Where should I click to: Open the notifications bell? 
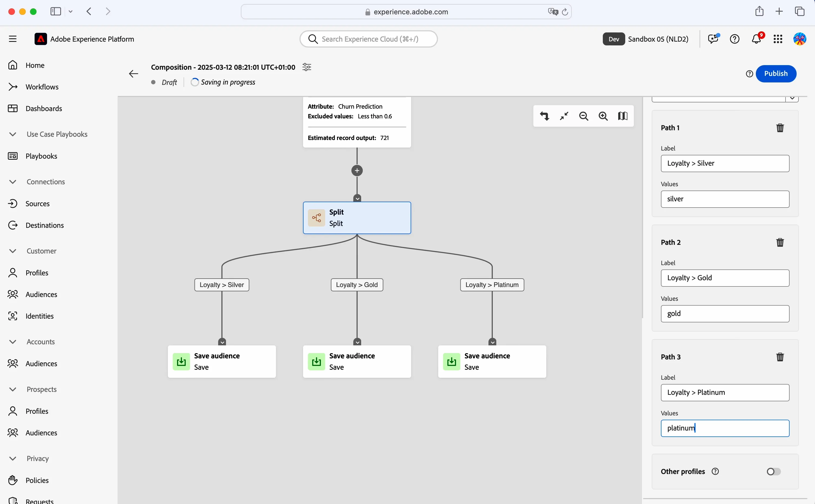pos(756,39)
